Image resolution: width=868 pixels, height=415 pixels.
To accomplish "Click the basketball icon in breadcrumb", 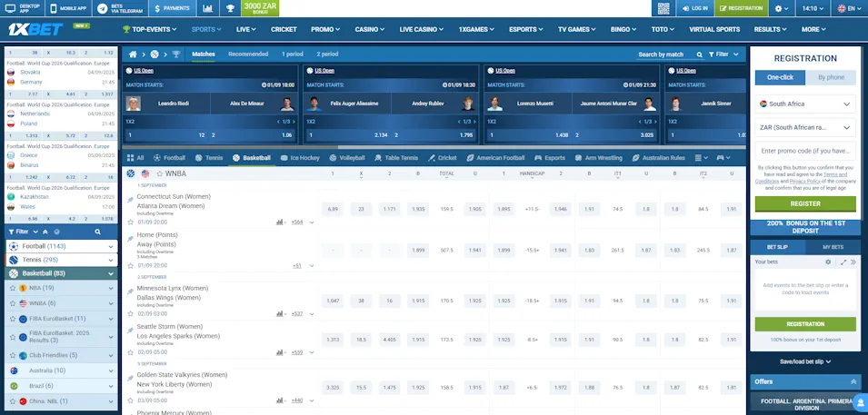I will (x=155, y=54).
